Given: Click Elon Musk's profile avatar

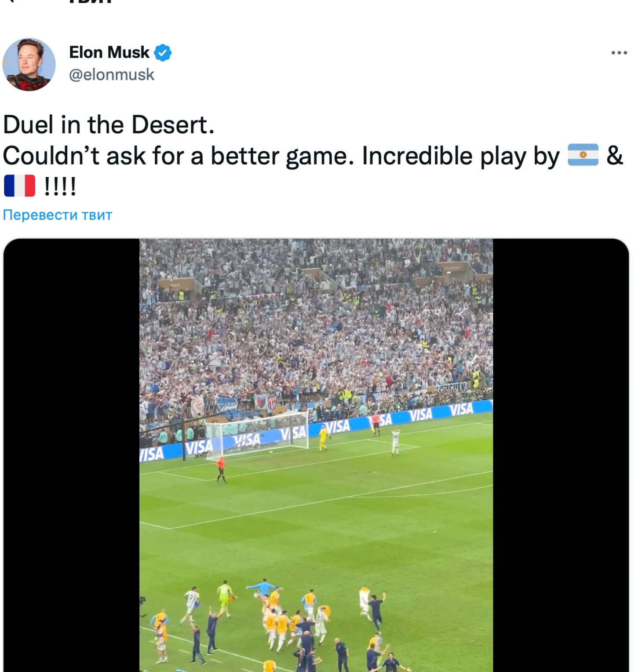Looking at the screenshot, I should [29, 65].
